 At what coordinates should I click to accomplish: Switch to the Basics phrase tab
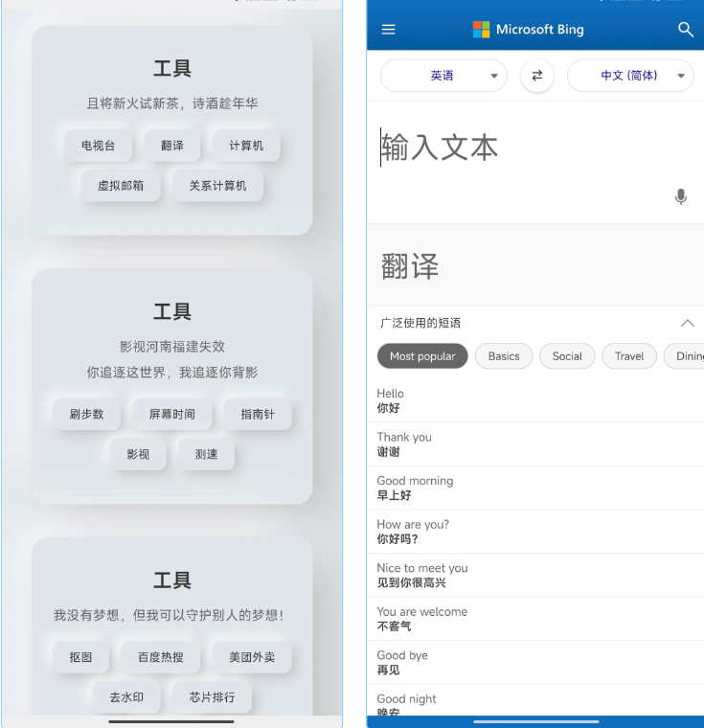click(504, 356)
